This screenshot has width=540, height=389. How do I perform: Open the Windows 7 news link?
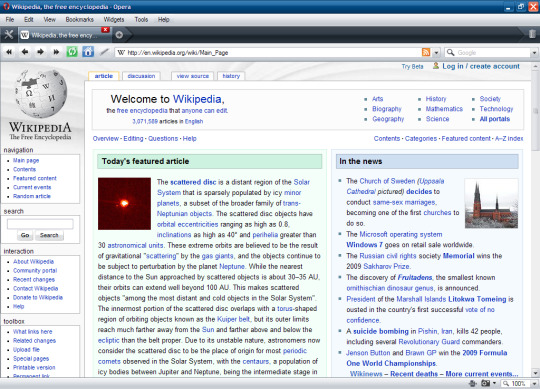pos(364,245)
